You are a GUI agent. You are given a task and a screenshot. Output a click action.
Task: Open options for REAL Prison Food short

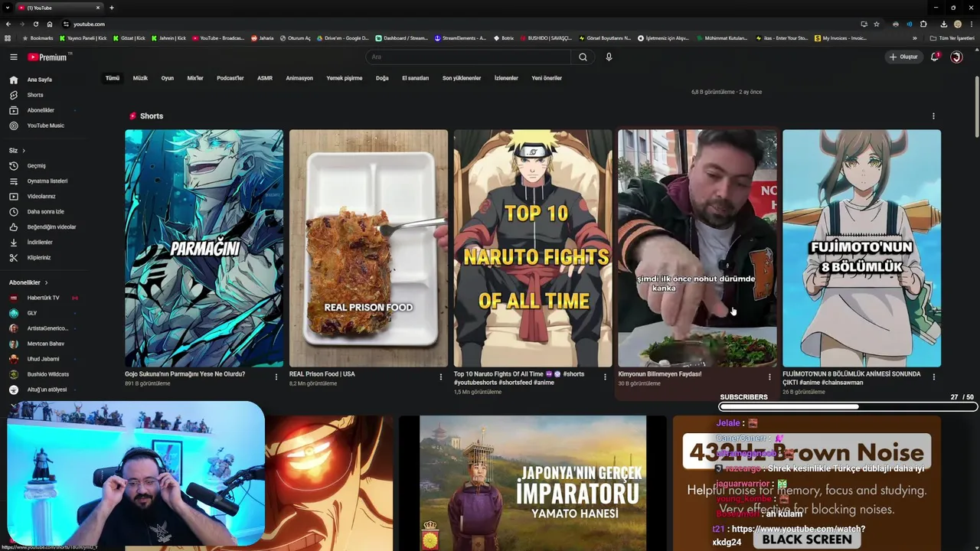[440, 377]
